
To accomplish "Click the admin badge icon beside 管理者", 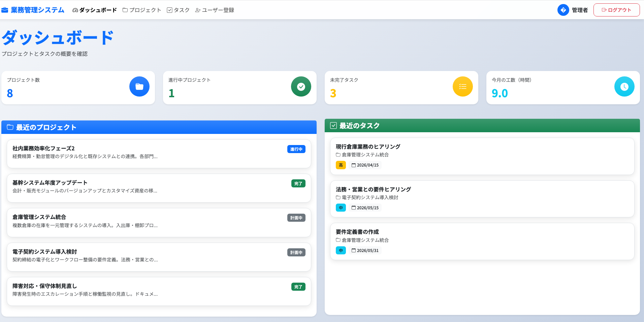I will click(563, 10).
